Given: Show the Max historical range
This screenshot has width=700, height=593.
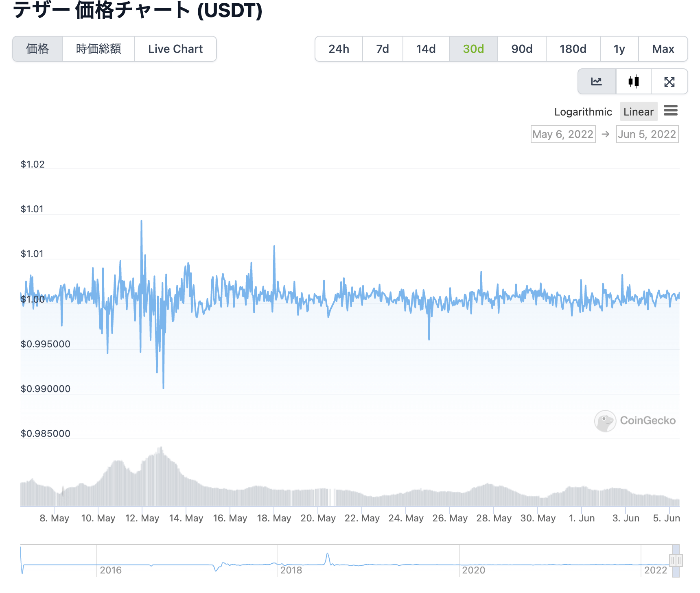Looking at the screenshot, I should (x=663, y=49).
